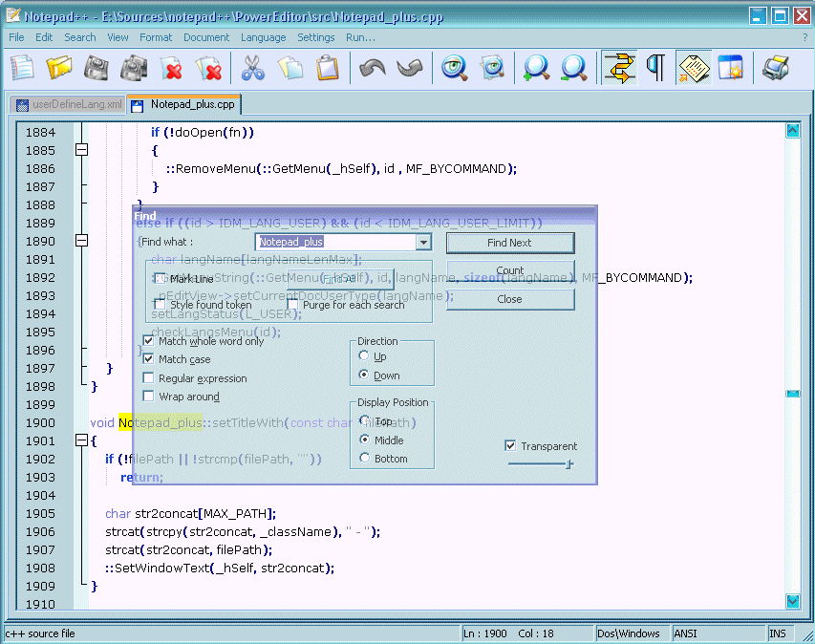This screenshot has height=644, width=815.
Task: Open the File menu
Action: [16, 37]
